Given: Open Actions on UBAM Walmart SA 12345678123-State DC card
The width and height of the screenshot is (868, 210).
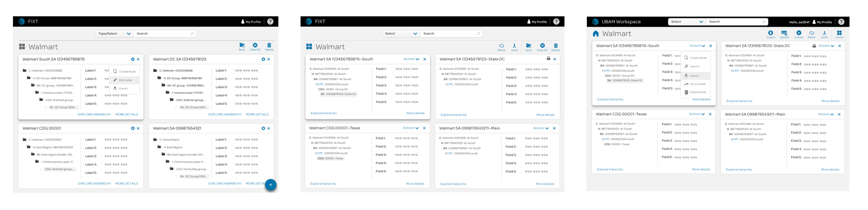Looking at the screenshot, I should click(x=826, y=46).
